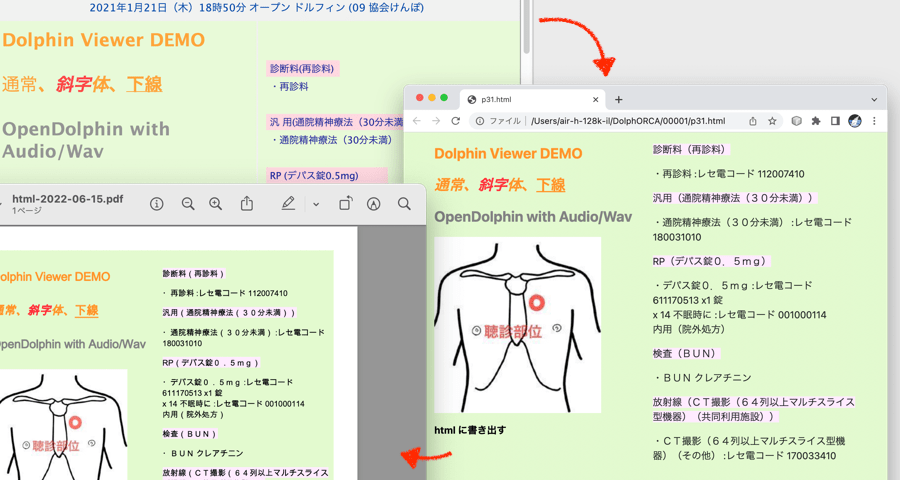This screenshot has height=480, width=900.
Task: Expand the Chrome tab search chevron
Action: point(874,99)
